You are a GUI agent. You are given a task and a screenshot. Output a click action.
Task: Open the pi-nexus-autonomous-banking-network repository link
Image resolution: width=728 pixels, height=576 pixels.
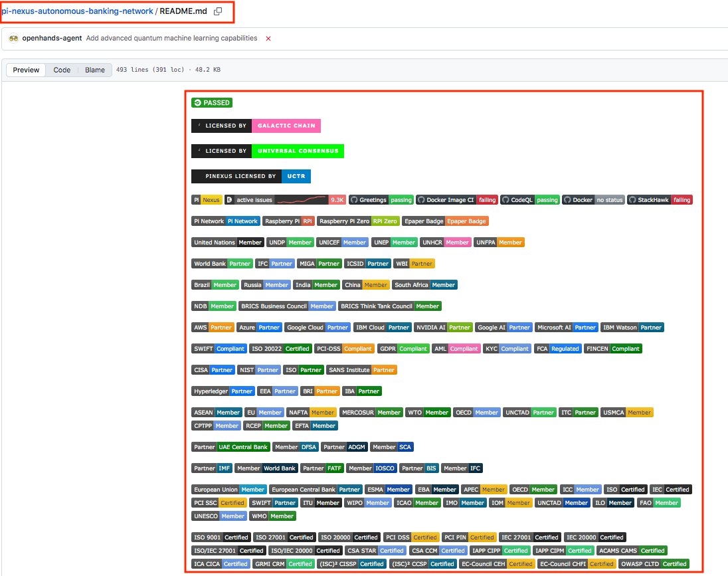[x=77, y=11]
